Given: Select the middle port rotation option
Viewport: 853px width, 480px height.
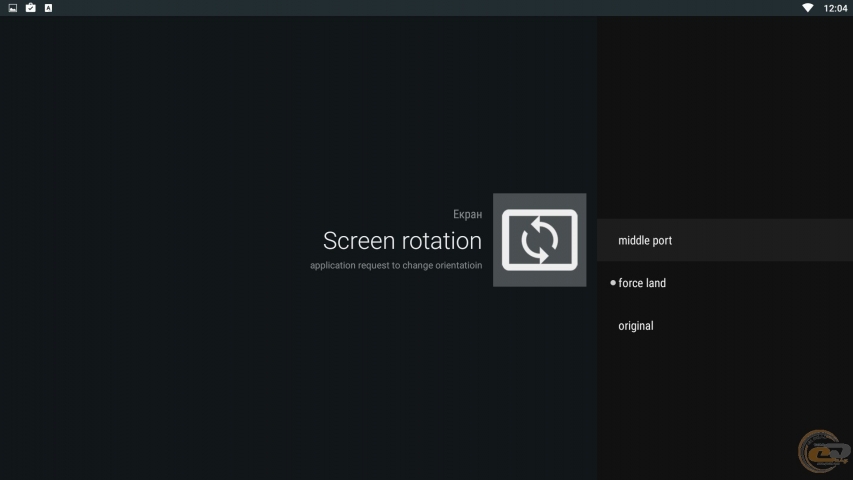Looking at the screenshot, I should tap(725, 240).
